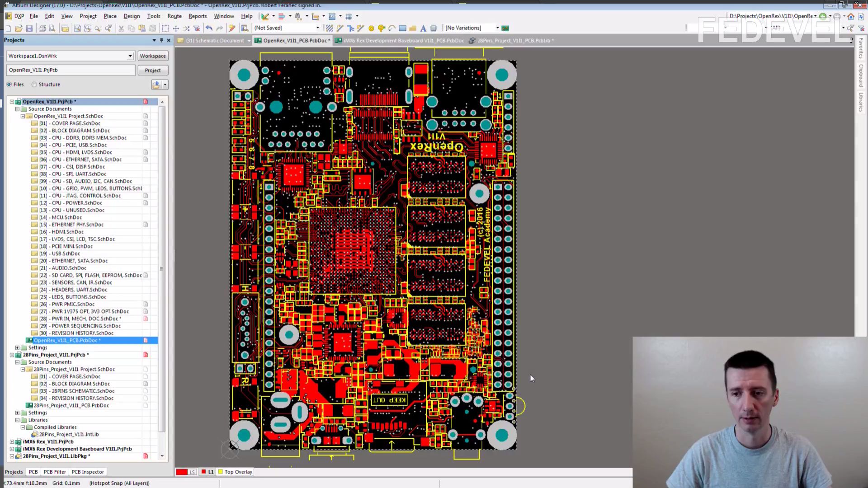Click the Workspace button
The height and width of the screenshot is (488, 868).
coord(152,56)
